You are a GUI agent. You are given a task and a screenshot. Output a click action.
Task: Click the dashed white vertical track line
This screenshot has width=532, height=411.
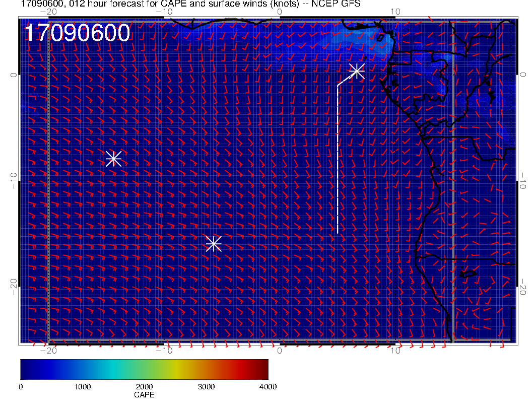[338, 161]
